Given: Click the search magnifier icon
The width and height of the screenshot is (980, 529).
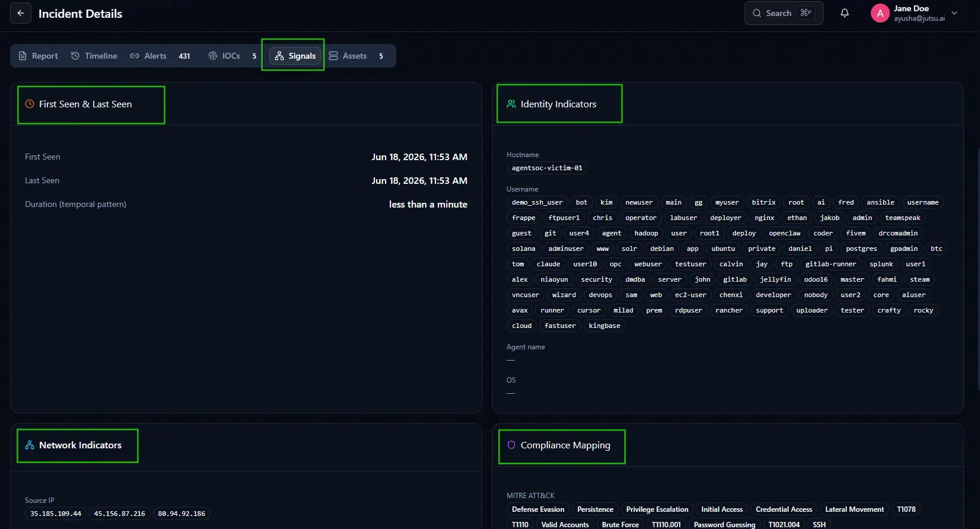Looking at the screenshot, I should (x=757, y=13).
